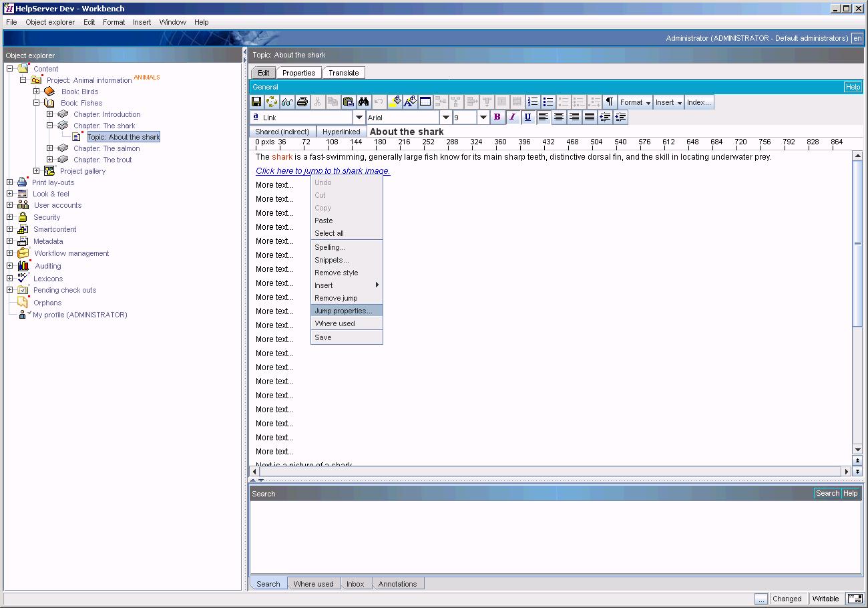
Task: Open the Hyperlinked tab
Action: [341, 132]
